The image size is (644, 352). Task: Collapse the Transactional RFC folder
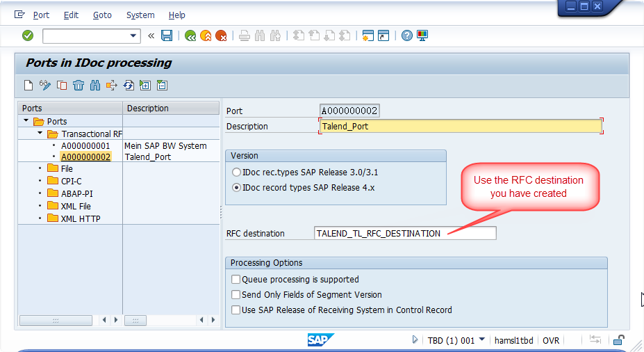tap(40, 134)
